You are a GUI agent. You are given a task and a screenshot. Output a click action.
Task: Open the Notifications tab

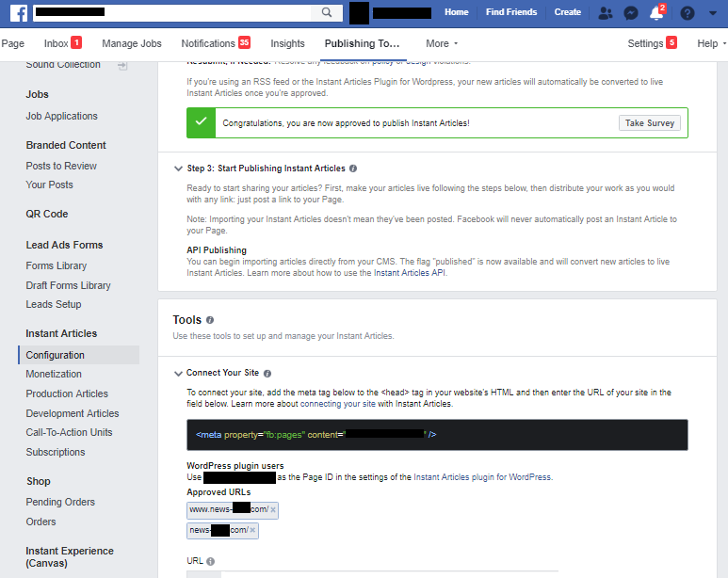pos(216,43)
